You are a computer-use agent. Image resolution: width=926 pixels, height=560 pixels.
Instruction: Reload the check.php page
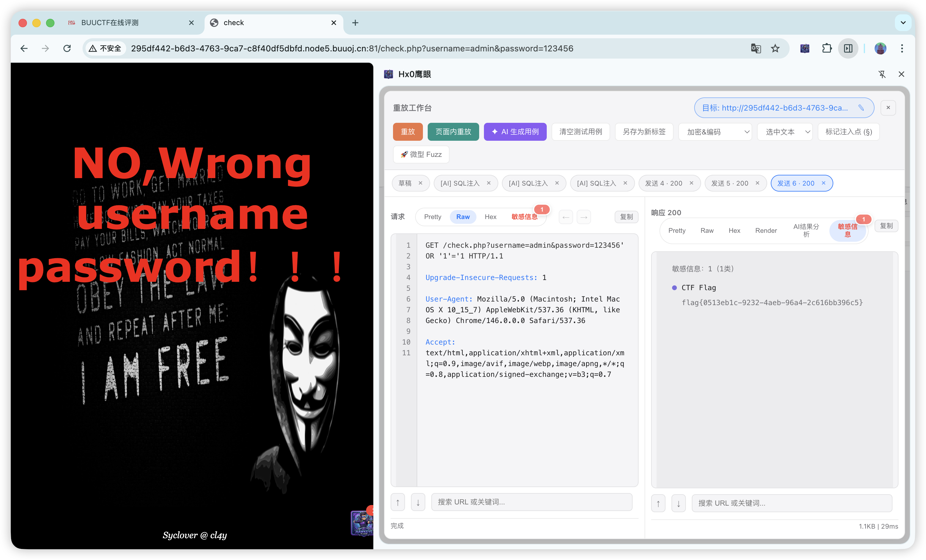tap(67, 48)
